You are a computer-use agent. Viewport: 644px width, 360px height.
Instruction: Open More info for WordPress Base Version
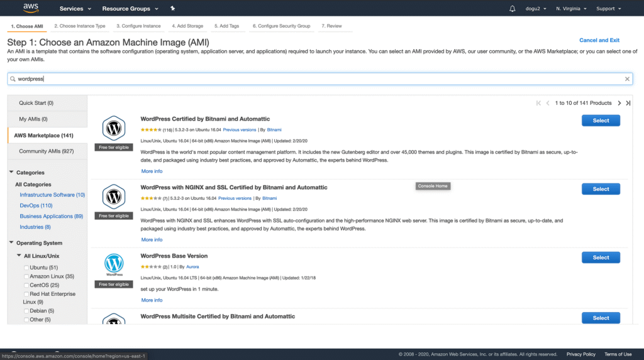point(152,300)
